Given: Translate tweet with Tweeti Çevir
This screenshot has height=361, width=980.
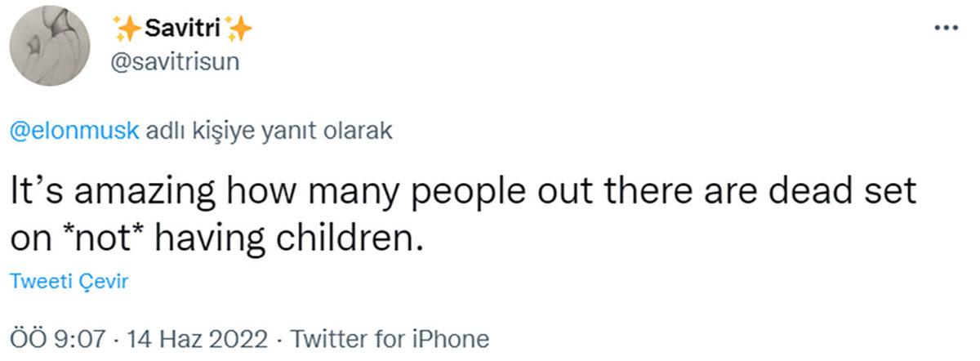Looking at the screenshot, I should 69,282.
